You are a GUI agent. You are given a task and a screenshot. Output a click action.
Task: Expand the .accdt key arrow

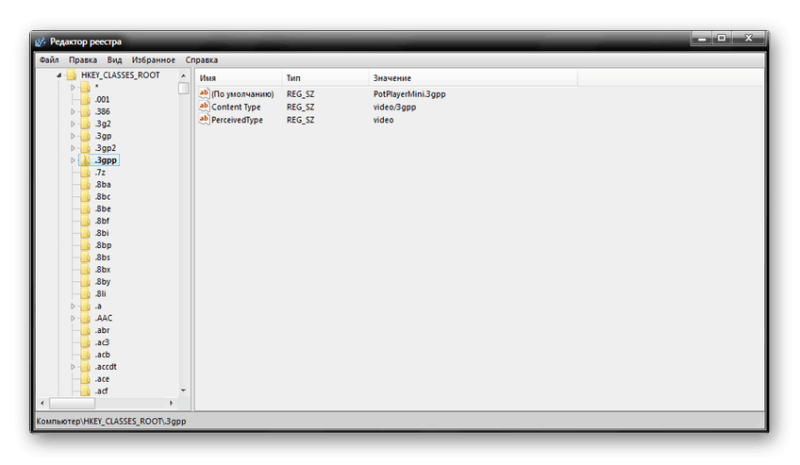point(73,367)
